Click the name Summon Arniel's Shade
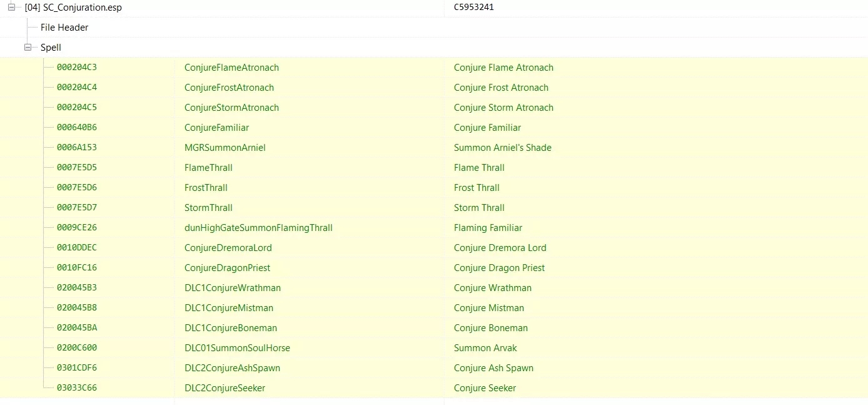 pyautogui.click(x=503, y=148)
